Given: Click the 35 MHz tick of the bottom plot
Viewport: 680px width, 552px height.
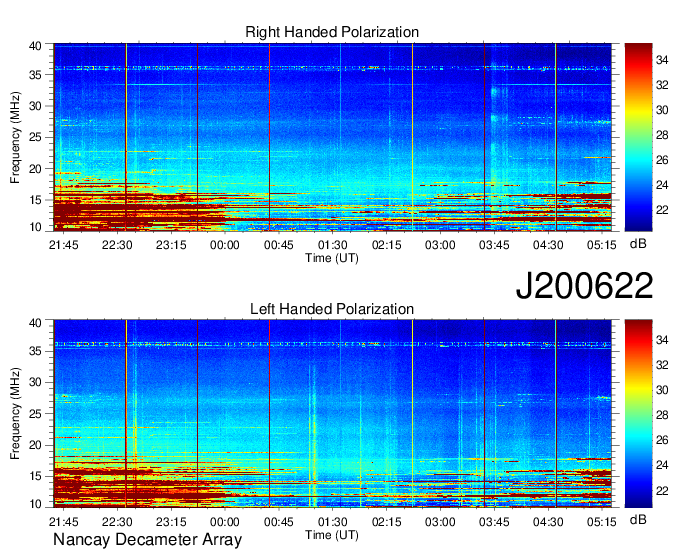Looking at the screenshot, I should [x=35, y=351].
